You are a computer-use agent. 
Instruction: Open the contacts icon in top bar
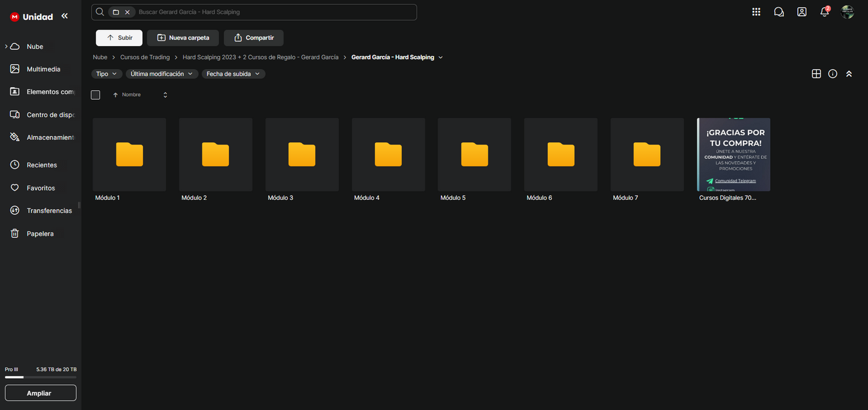click(x=802, y=12)
